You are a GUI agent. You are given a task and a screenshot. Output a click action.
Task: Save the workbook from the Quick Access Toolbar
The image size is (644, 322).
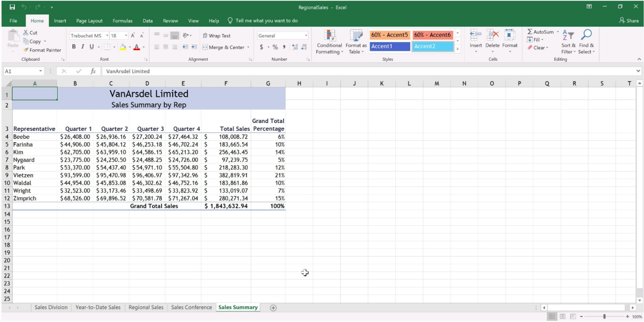pyautogui.click(x=12, y=7)
